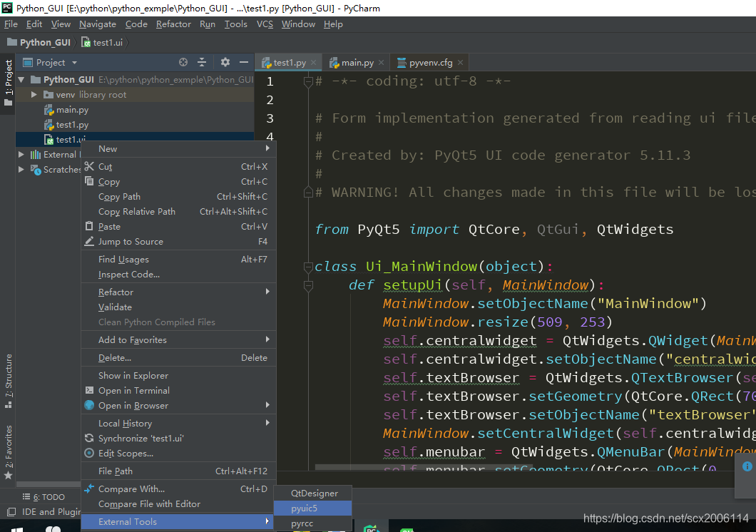
Task: Expand the venv library root folder
Action: point(34,94)
